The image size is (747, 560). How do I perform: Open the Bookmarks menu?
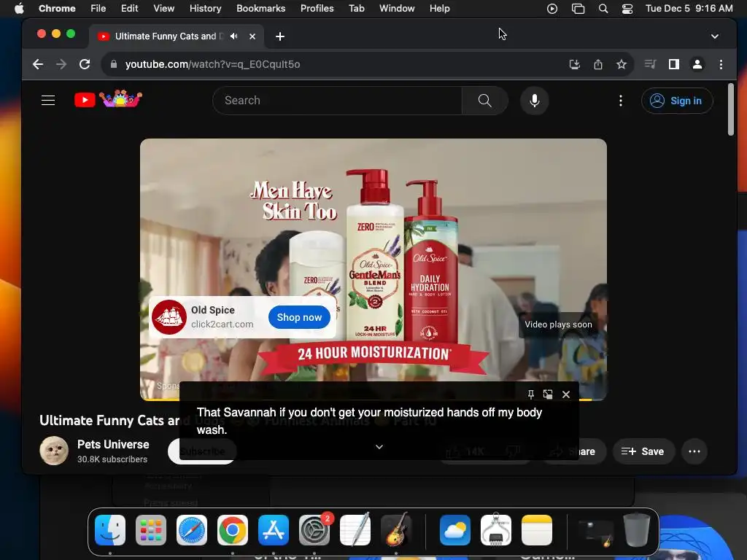pyautogui.click(x=260, y=9)
